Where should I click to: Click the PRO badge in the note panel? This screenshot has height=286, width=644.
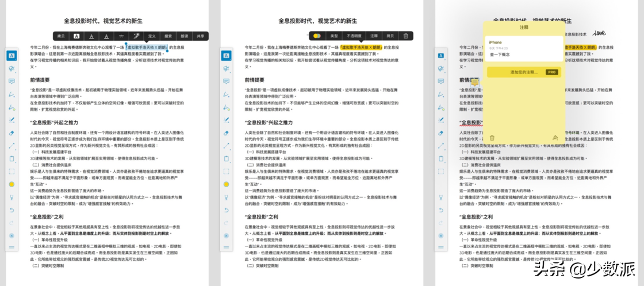[551, 72]
